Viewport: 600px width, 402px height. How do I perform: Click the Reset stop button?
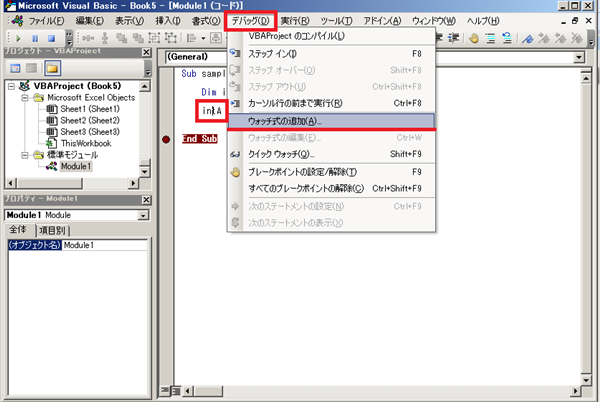tap(51, 38)
